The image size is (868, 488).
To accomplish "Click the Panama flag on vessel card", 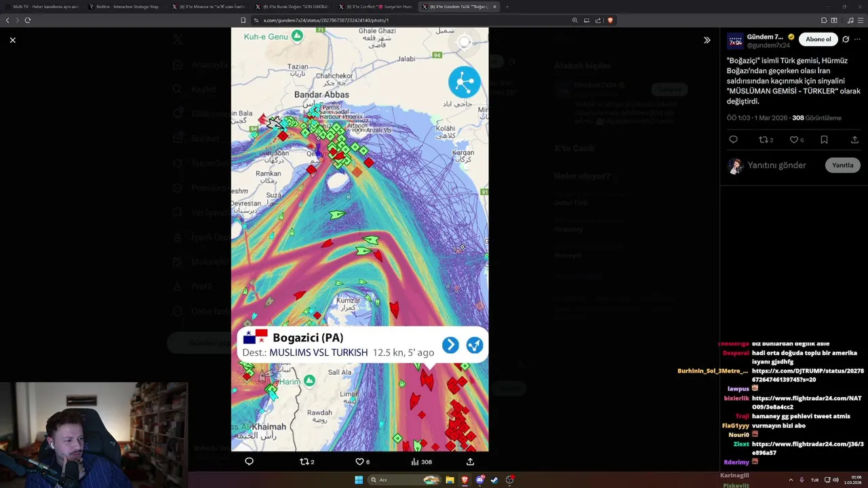I will (256, 338).
